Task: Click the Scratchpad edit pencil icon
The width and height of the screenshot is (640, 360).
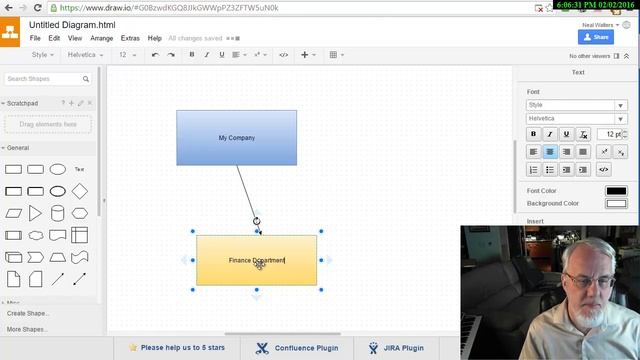Action: 81,103
